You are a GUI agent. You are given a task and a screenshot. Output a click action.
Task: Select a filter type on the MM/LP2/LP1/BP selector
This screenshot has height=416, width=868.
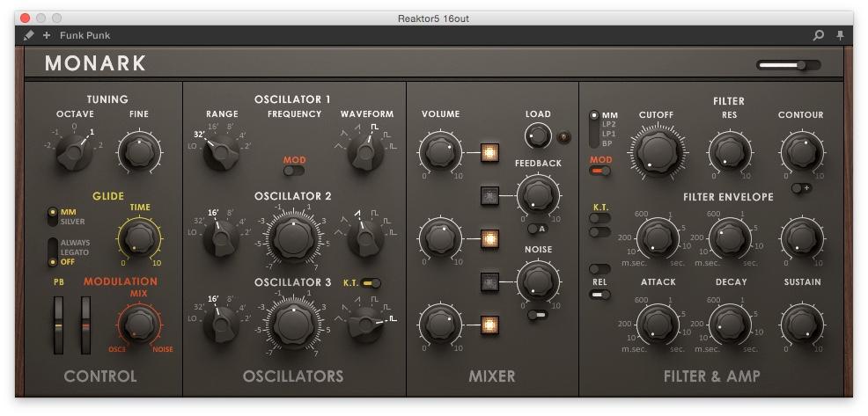click(x=594, y=129)
